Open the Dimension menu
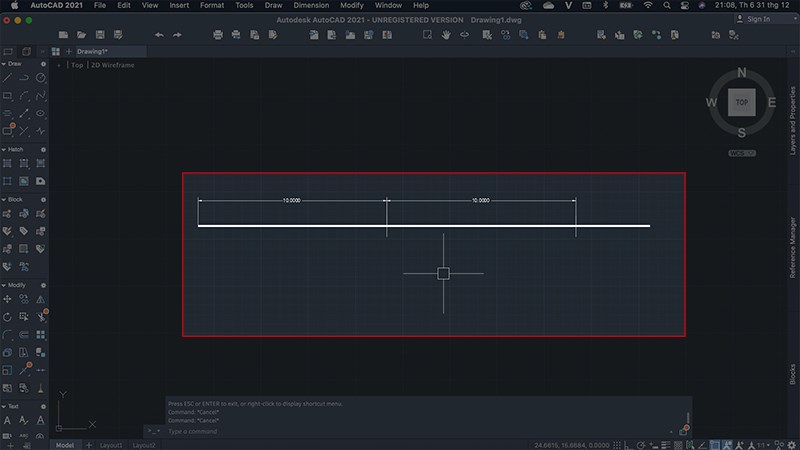The image size is (800, 450). click(x=311, y=5)
